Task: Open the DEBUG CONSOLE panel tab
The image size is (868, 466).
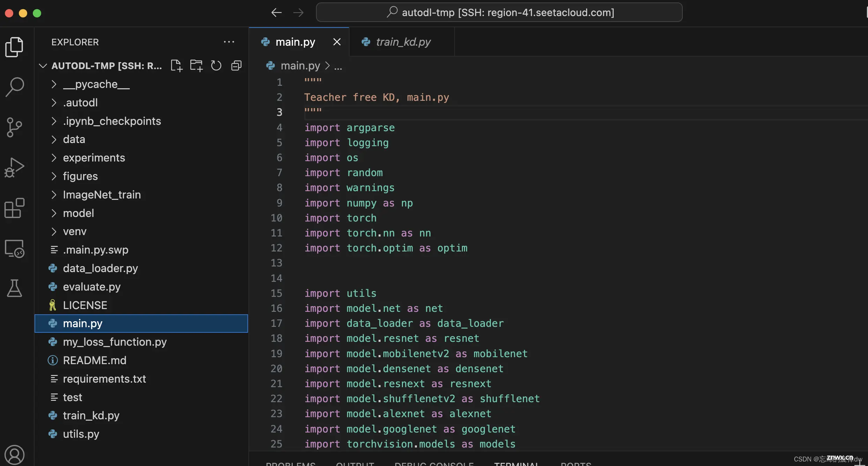Action: pos(434,464)
